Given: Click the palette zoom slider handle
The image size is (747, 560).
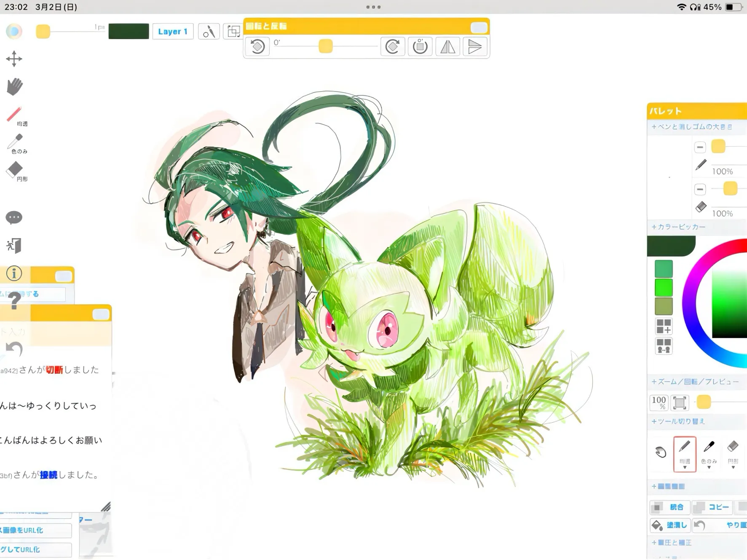Looking at the screenshot, I should click(704, 402).
